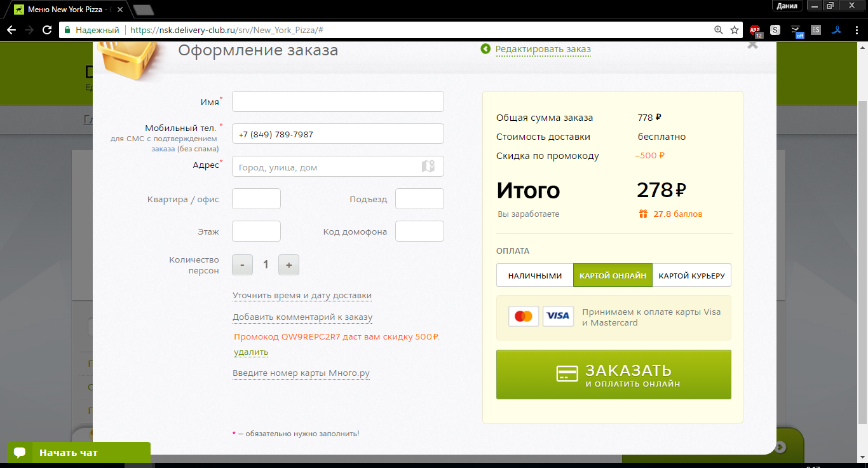Click the map icon in address field
The image size is (868, 468).
[428, 167]
